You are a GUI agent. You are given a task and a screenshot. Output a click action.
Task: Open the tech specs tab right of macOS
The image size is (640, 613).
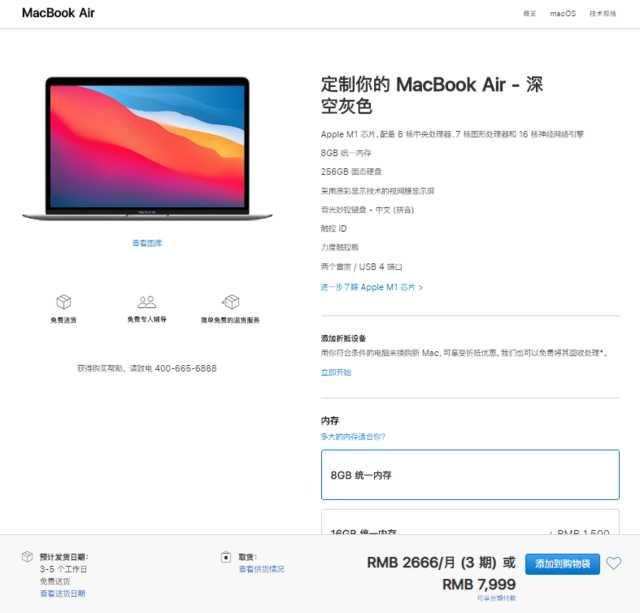click(602, 13)
